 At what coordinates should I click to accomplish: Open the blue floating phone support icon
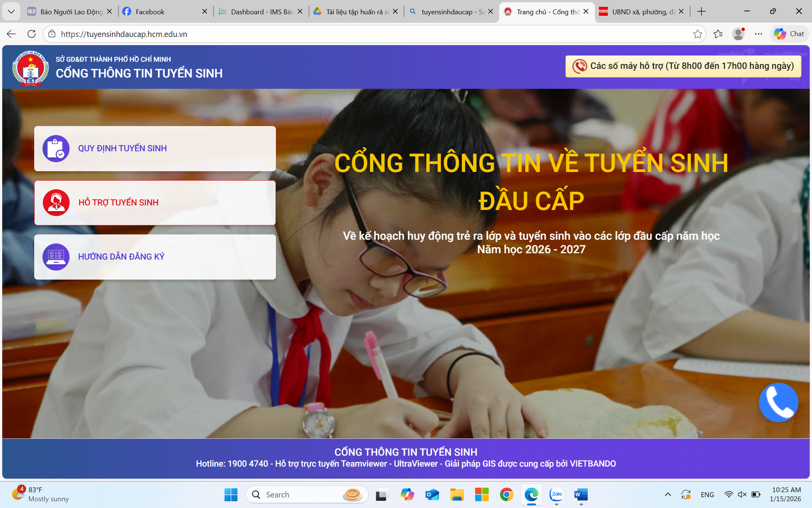pos(778,402)
